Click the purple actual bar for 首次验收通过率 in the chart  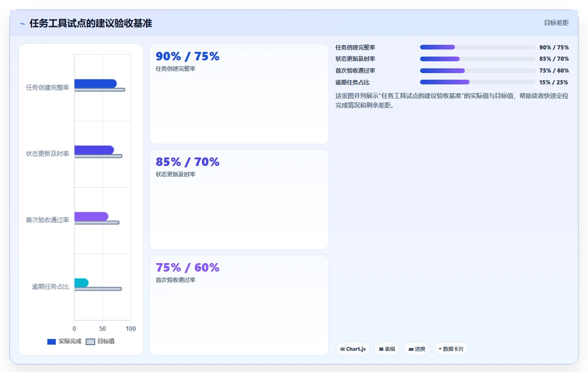coord(91,216)
